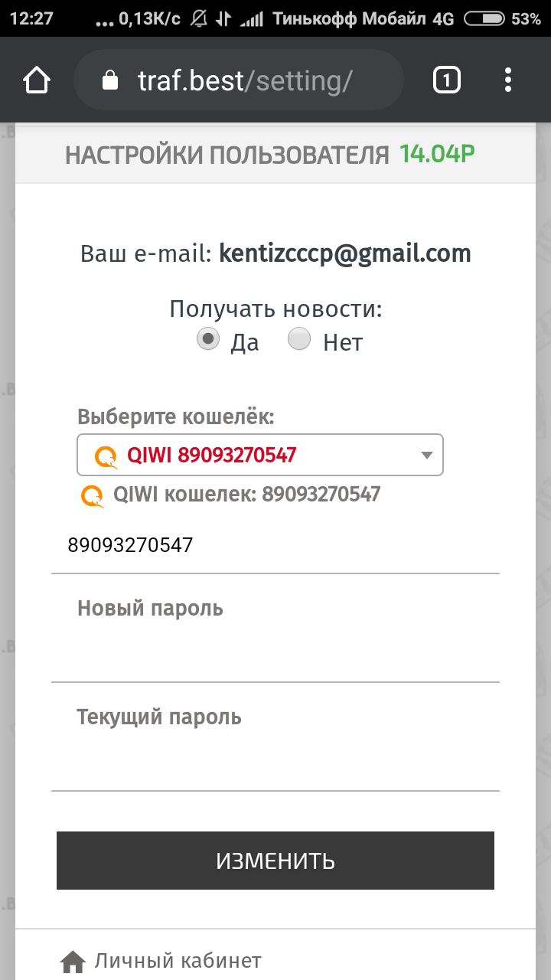Tap the 14.04P balance amount
Screen dimensions: 551x980
click(437, 155)
